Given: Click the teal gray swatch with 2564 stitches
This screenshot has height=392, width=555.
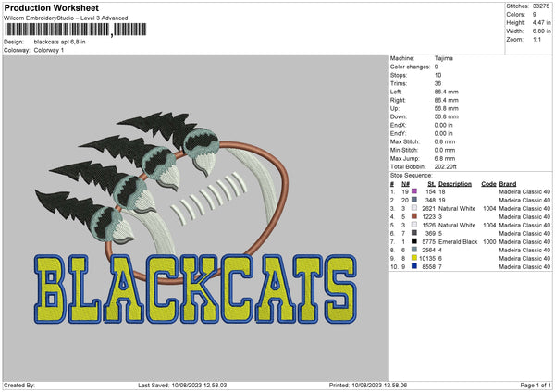Looking at the screenshot, I should (414, 250).
